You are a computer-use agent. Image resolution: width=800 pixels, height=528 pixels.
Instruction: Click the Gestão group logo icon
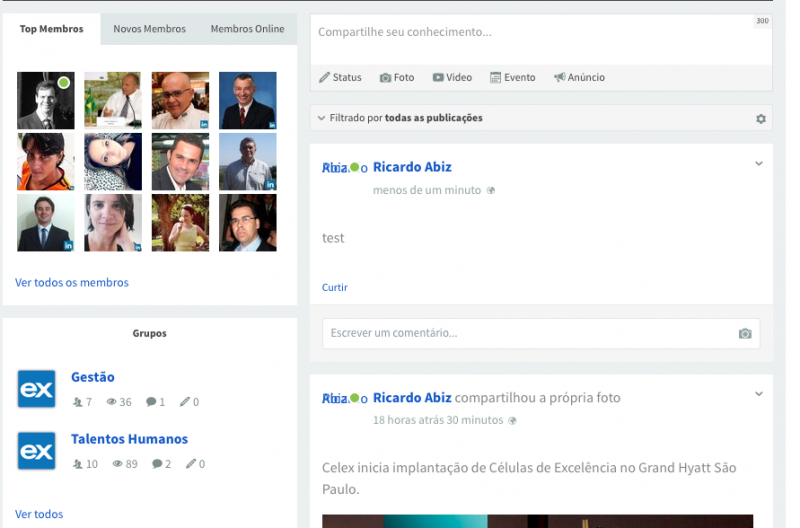[x=37, y=389]
